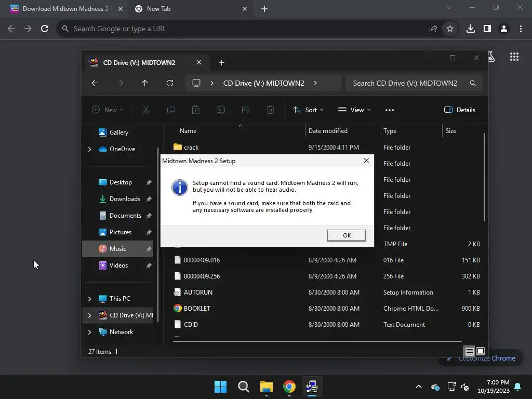Click the Paste clipboard icon in Explorer toolbar
This screenshot has height=399, width=532.
[196, 110]
